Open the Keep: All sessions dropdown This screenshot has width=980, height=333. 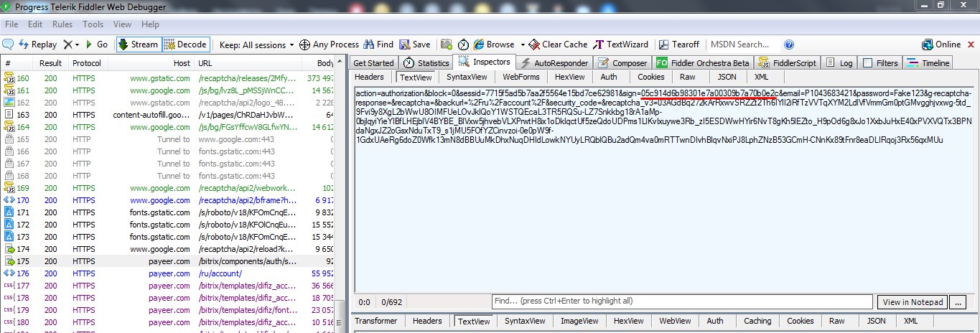[256, 44]
